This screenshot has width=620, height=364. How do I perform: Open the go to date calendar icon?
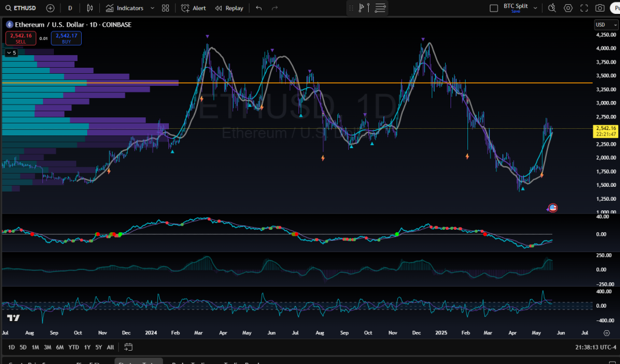click(128, 347)
